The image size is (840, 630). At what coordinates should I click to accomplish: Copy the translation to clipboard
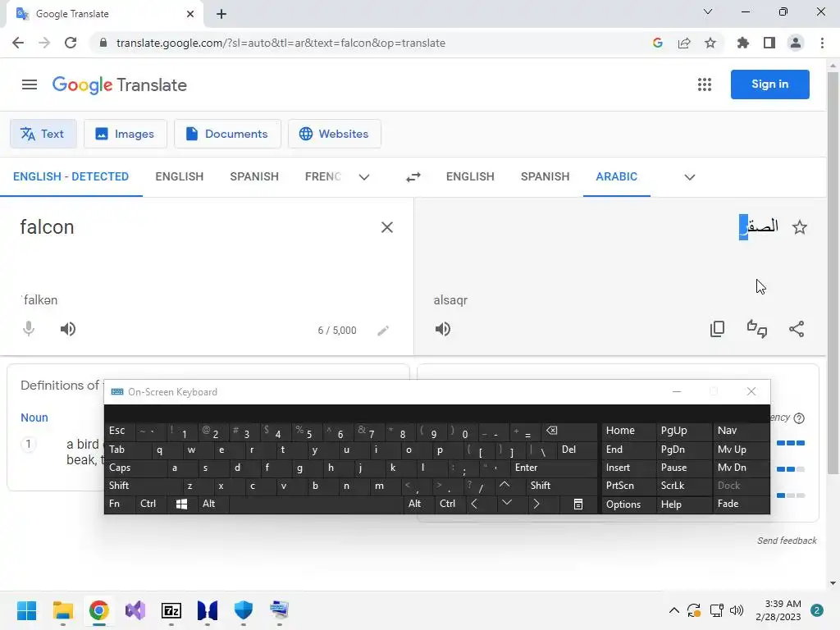pyautogui.click(x=717, y=329)
